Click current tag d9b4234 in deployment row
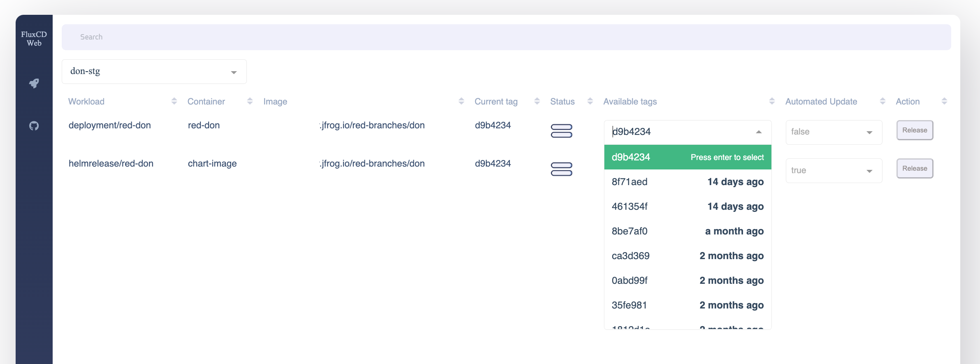The height and width of the screenshot is (364, 980). pos(493,125)
